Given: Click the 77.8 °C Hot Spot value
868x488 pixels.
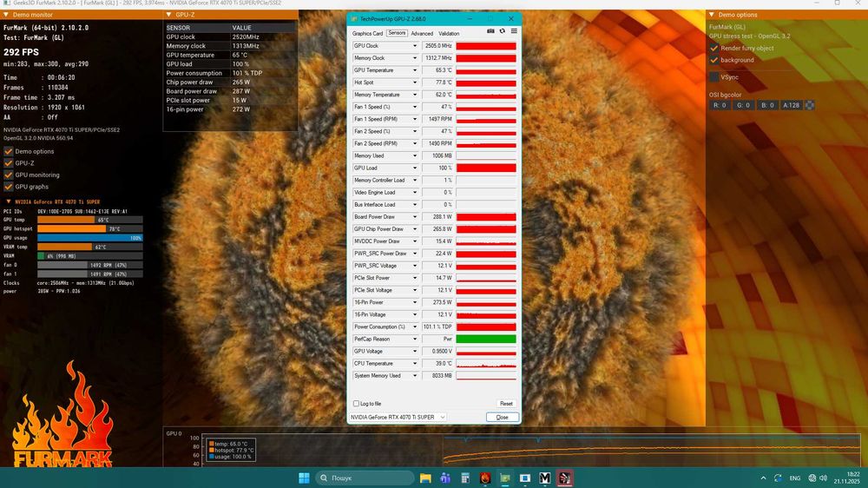Looking at the screenshot, I should 437,82.
